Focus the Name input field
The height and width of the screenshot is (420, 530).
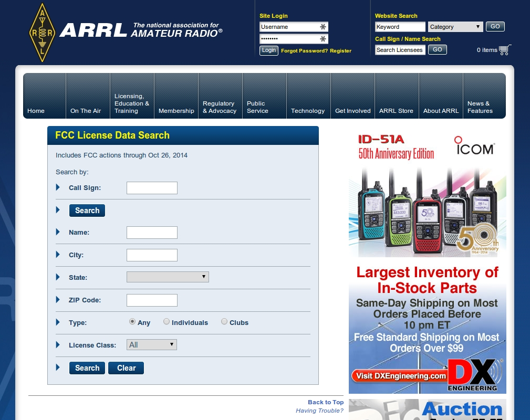(152, 233)
